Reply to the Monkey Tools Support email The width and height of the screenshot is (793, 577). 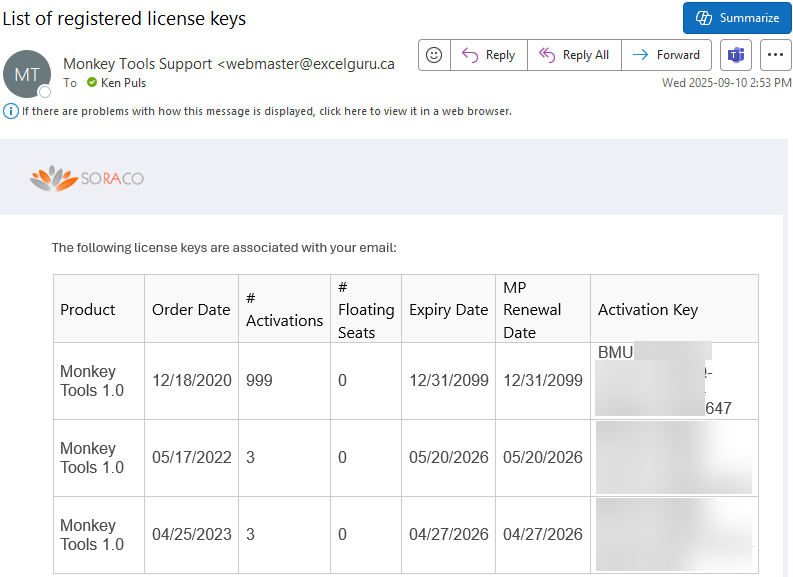click(x=489, y=55)
